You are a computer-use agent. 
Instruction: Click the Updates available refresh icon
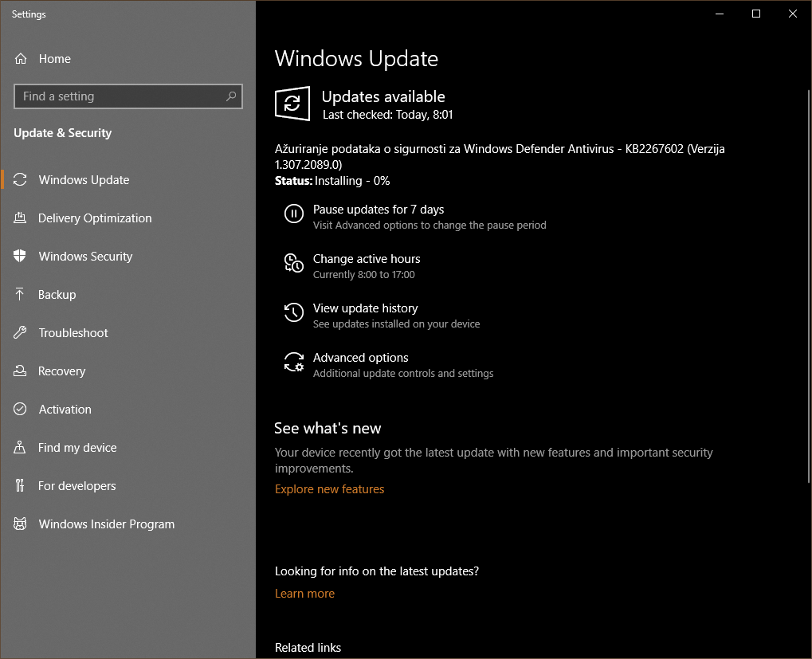292,104
